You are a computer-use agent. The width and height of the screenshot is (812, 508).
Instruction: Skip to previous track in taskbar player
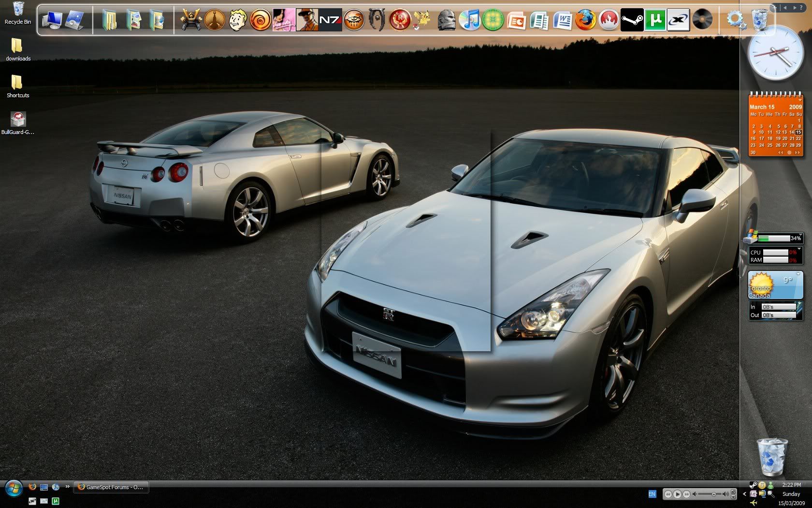click(x=668, y=494)
